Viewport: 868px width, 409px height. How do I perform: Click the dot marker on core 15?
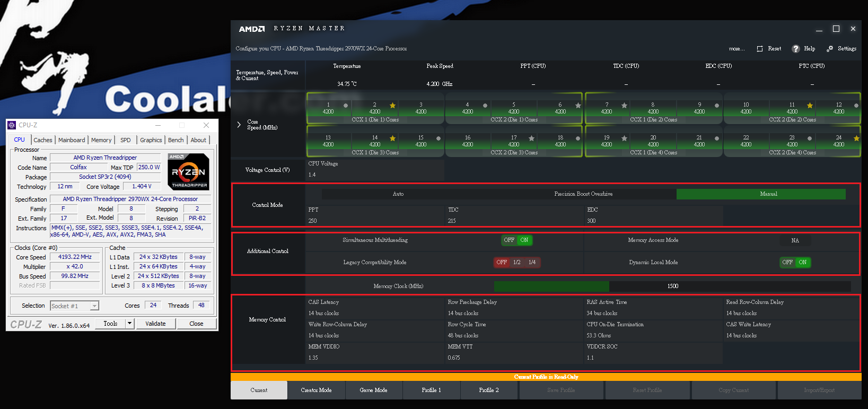click(439, 138)
